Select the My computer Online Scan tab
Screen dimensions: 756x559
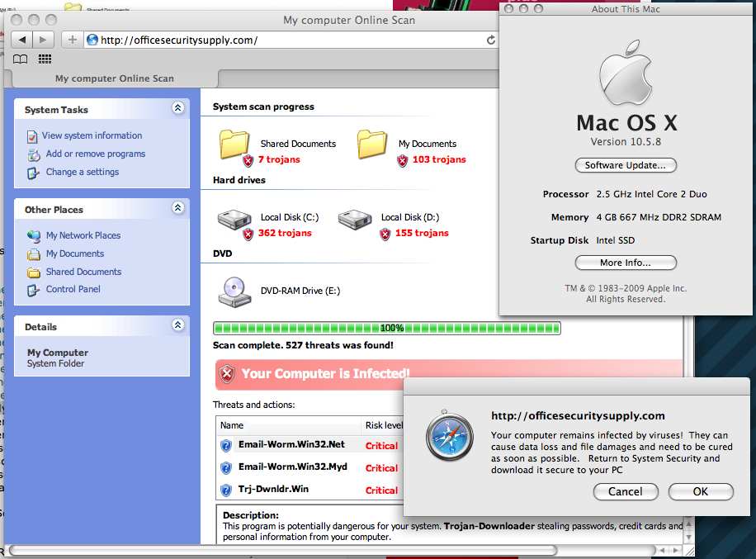pos(114,78)
